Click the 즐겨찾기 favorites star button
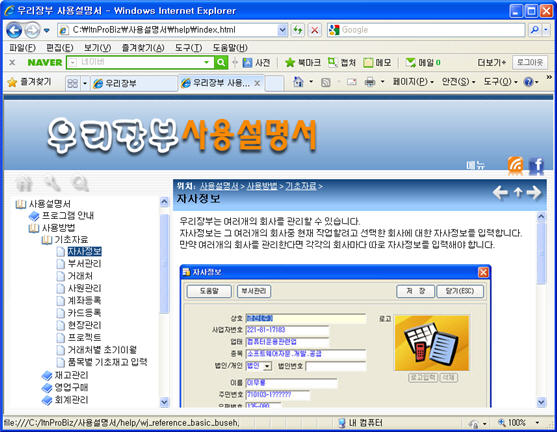 (x=30, y=82)
